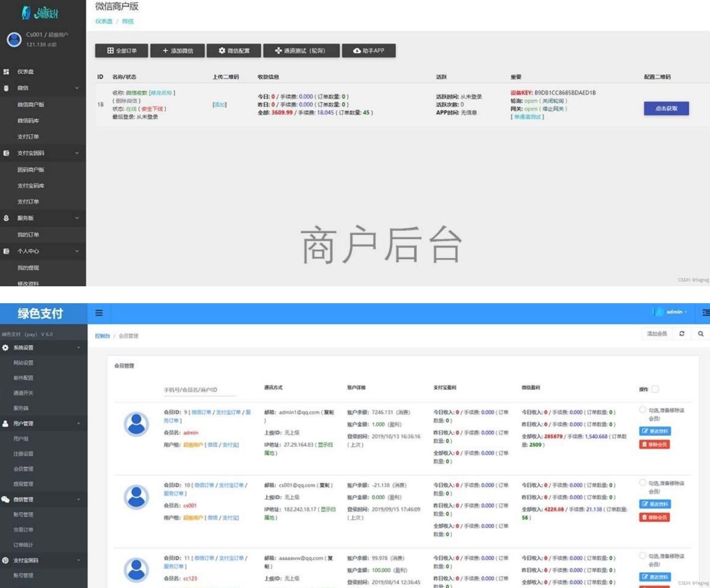Click the 安全下线 link
This screenshot has height=588, width=710.
point(153,109)
